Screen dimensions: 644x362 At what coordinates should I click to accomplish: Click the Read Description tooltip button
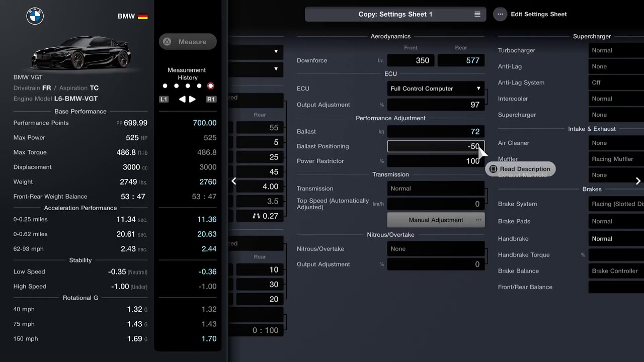(x=520, y=169)
